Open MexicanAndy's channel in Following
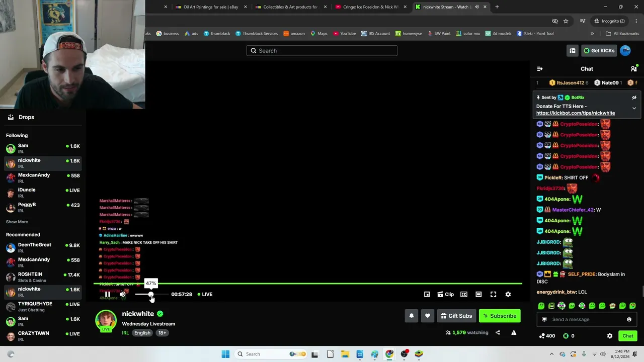644x362 pixels. click(x=42, y=177)
